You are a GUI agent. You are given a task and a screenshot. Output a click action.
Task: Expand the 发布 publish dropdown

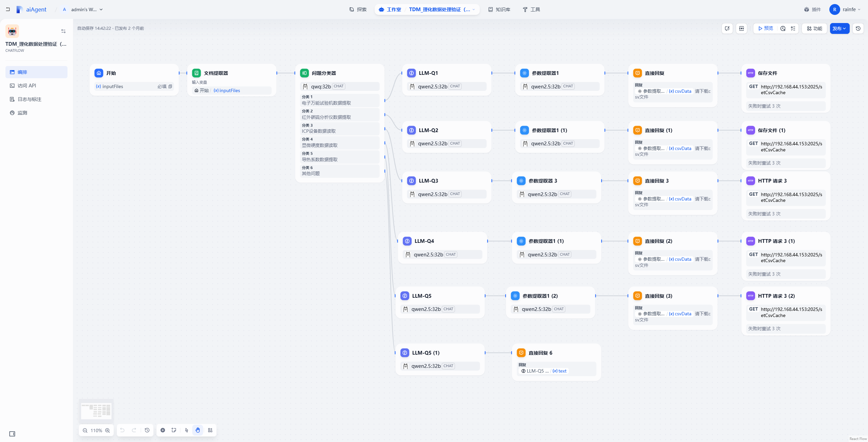coord(839,28)
